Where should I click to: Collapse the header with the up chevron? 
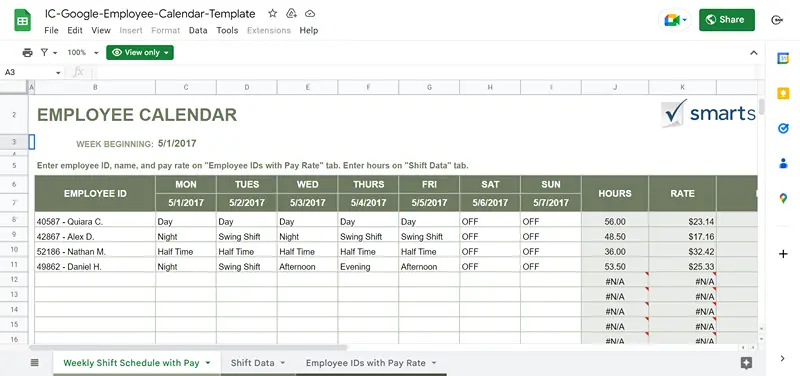pos(754,53)
